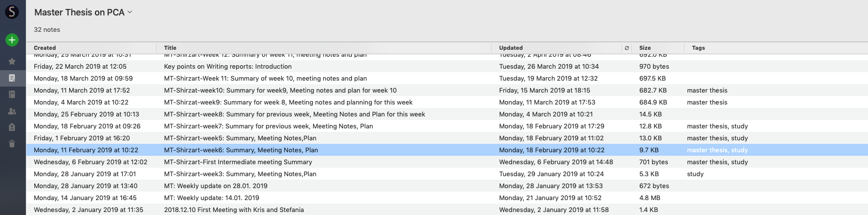868x215 pixels.
Task: Sort notes by the Created column
Action: 45,48
